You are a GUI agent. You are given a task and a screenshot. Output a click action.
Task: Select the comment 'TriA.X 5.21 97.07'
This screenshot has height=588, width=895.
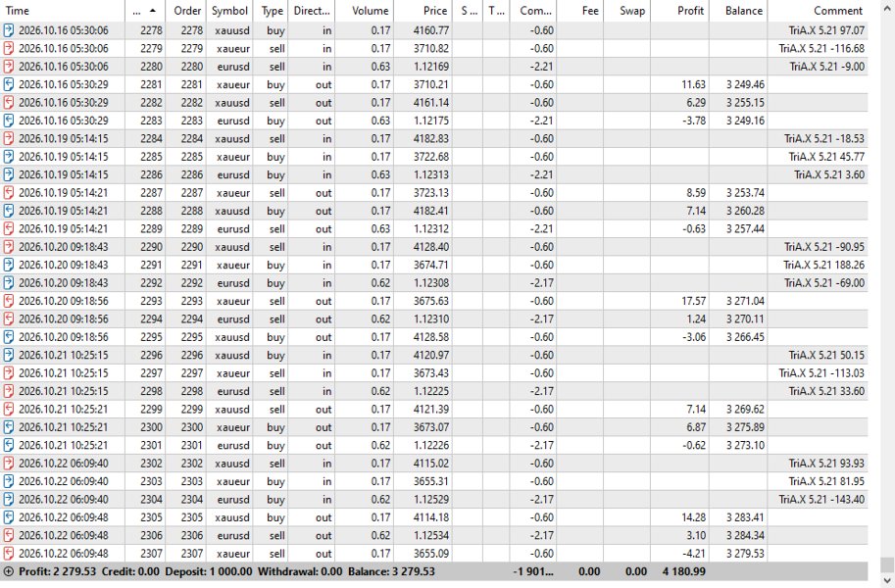tap(826, 30)
